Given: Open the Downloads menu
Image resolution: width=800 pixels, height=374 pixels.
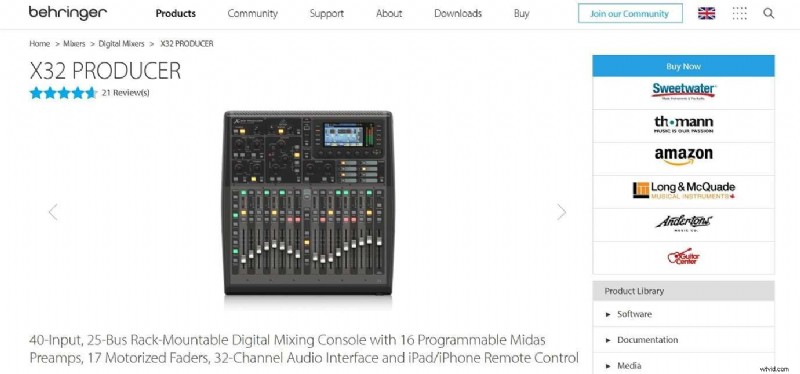Looking at the screenshot, I should [458, 14].
